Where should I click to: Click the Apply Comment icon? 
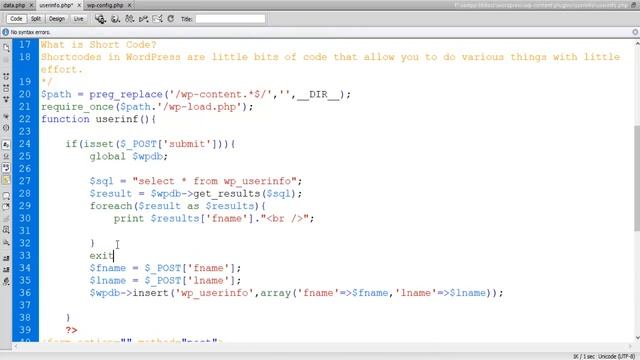click(6, 196)
